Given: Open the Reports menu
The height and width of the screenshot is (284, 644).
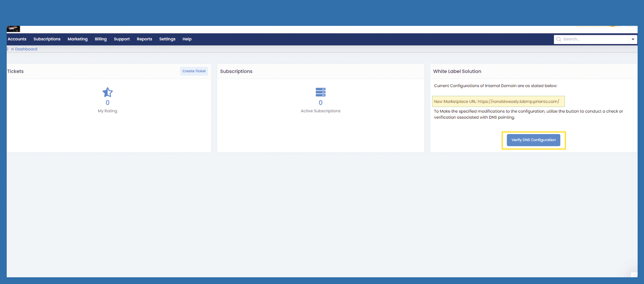Looking at the screenshot, I should coord(144,39).
